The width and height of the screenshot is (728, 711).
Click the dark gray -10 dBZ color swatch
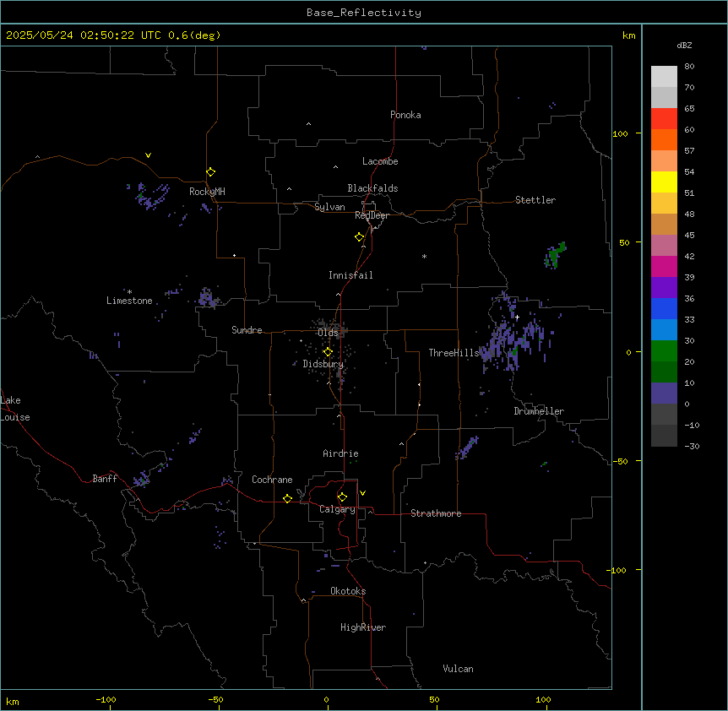(x=664, y=436)
